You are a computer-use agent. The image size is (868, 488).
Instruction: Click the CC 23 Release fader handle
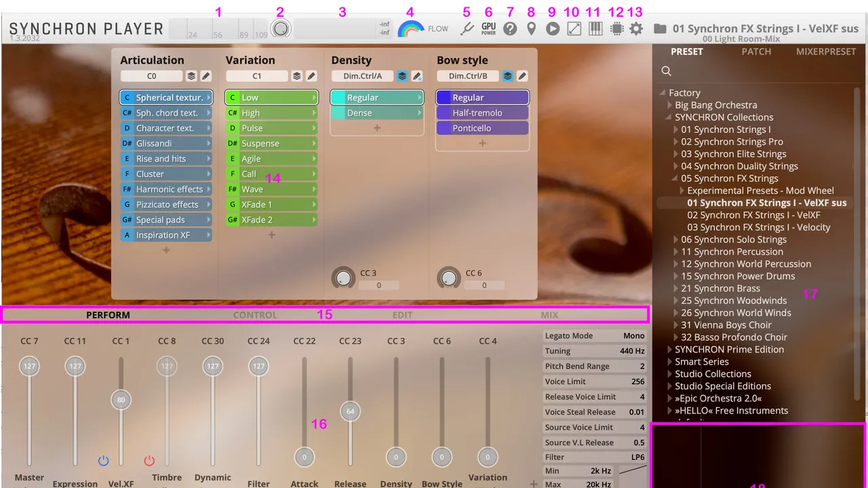click(350, 411)
